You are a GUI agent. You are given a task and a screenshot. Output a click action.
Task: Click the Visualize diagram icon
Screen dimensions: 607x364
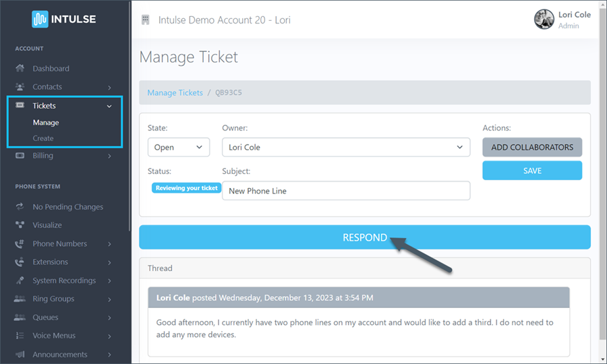tap(20, 224)
